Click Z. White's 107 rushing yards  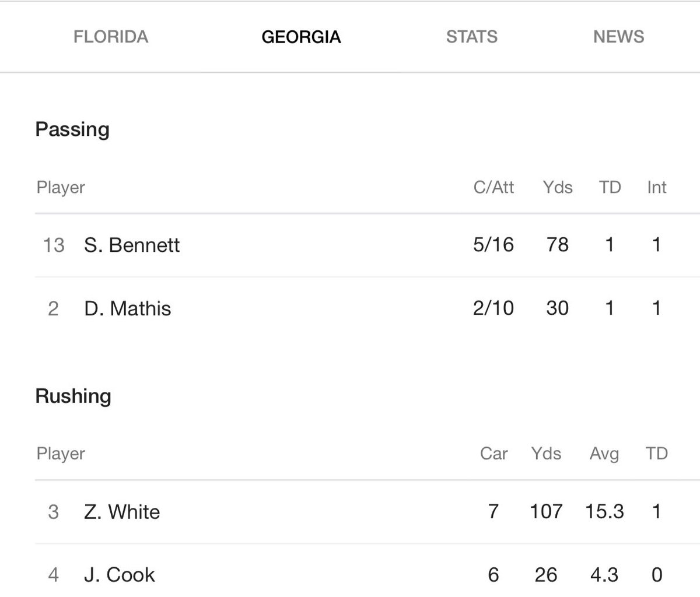tap(546, 511)
